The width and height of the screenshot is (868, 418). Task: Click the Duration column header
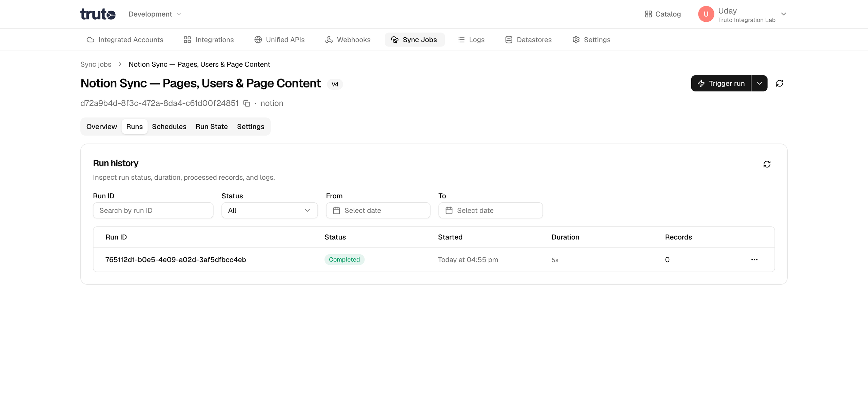[x=566, y=237]
